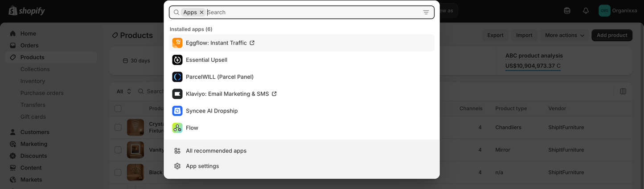Open Transfers submenu item
Viewport: 644px width, 189px height.
point(33,105)
